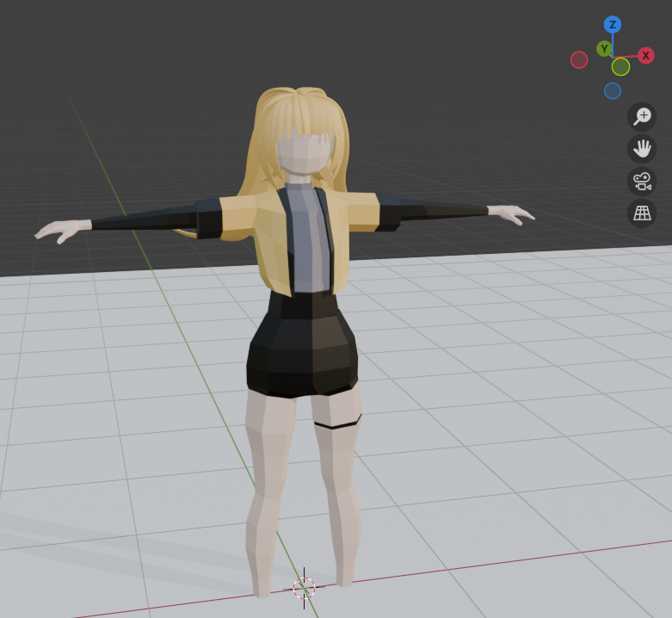Screen dimensions: 672x618
Task: Switch orthographic/perspective with grid icon
Action: pos(642,213)
